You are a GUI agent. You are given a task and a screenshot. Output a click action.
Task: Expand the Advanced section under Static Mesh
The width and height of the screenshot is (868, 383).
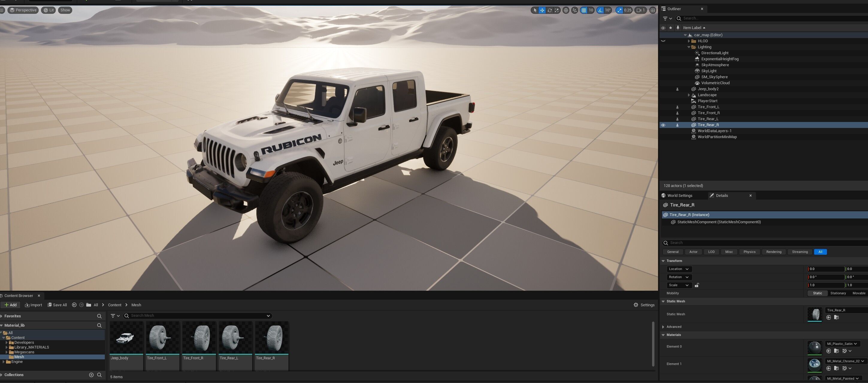point(663,327)
